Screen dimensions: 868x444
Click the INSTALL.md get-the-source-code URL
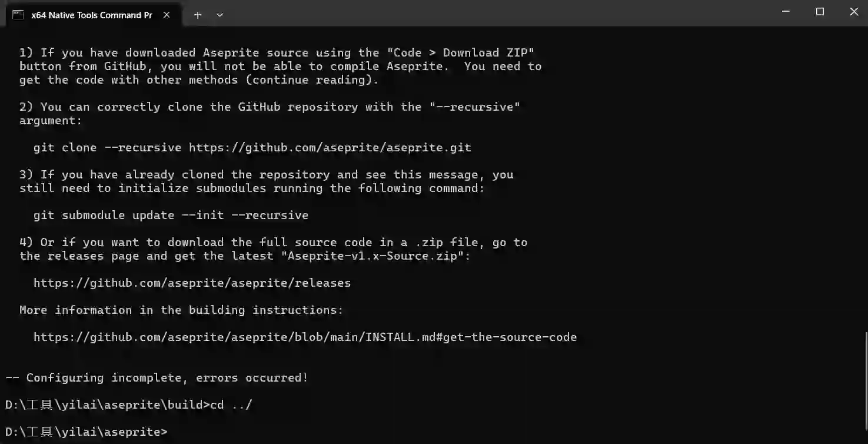305,337
